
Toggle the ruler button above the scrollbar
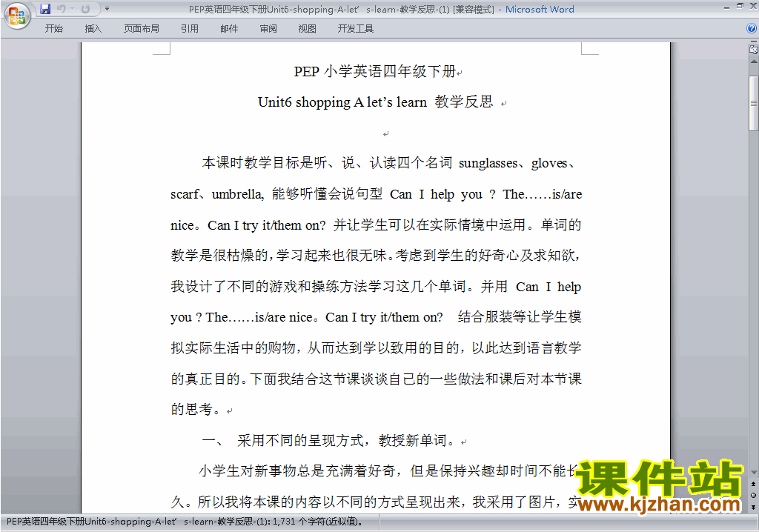pyautogui.click(x=753, y=49)
